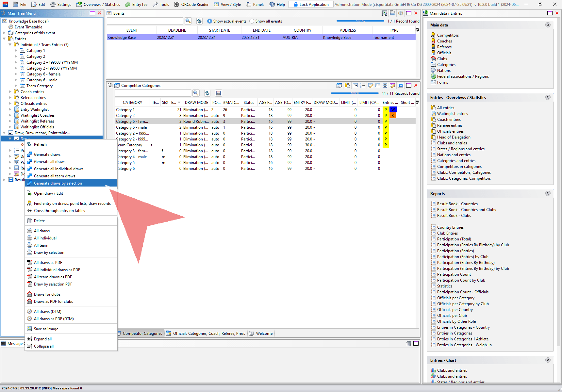562x392 pixels.
Task: Choose Generate all draws from context menu
Action: point(50,162)
